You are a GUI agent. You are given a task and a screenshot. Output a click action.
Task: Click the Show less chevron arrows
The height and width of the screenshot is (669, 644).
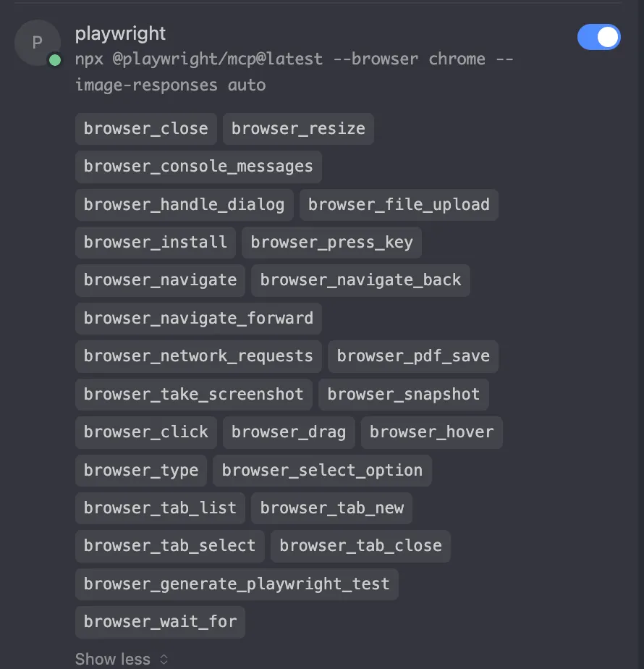click(x=164, y=659)
